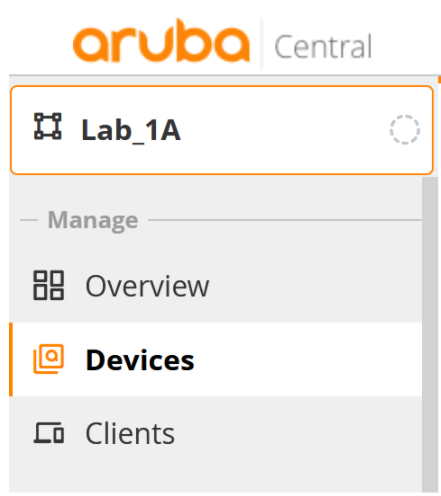Click the blank area right of Lab_1A

point(283,130)
